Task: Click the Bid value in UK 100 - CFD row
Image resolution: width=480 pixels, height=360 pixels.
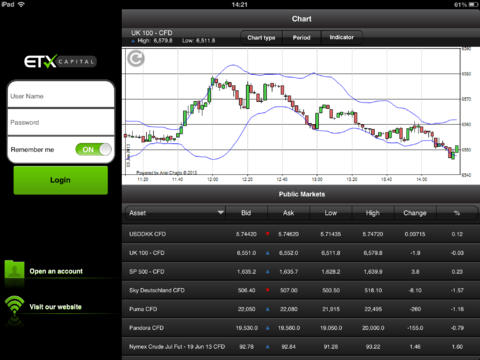Action: pyautogui.click(x=246, y=253)
